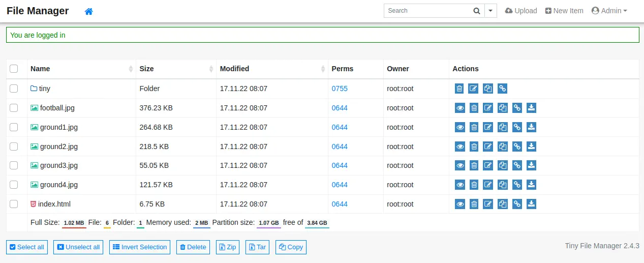Download ground1.jpg using download icon
The height and width of the screenshot is (263, 644).
point(531,127)
